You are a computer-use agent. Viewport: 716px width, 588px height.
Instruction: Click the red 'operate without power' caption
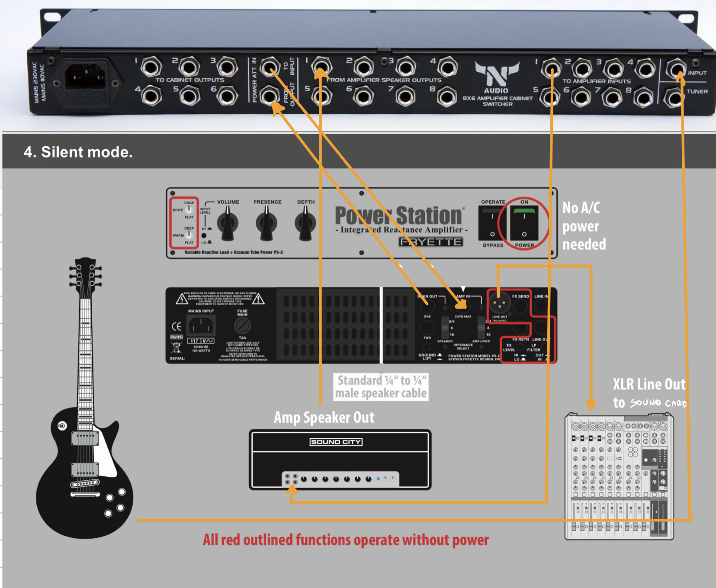click(x=346, y=540)
